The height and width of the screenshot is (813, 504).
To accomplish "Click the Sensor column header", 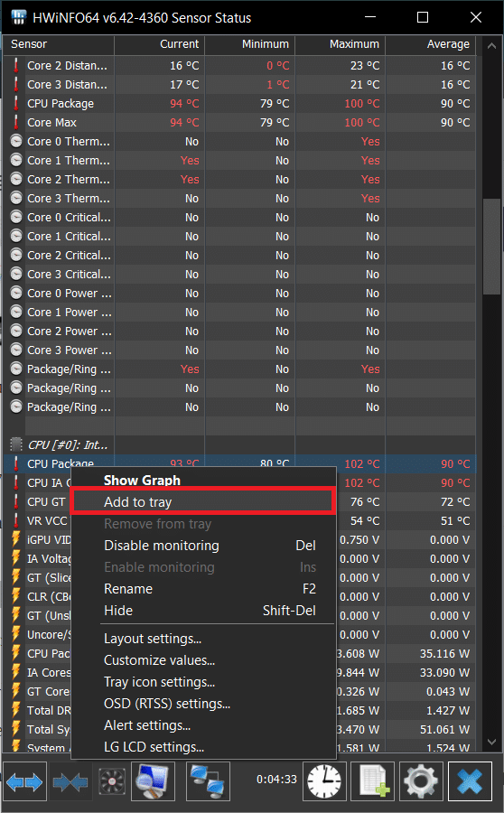I will 59,44.
